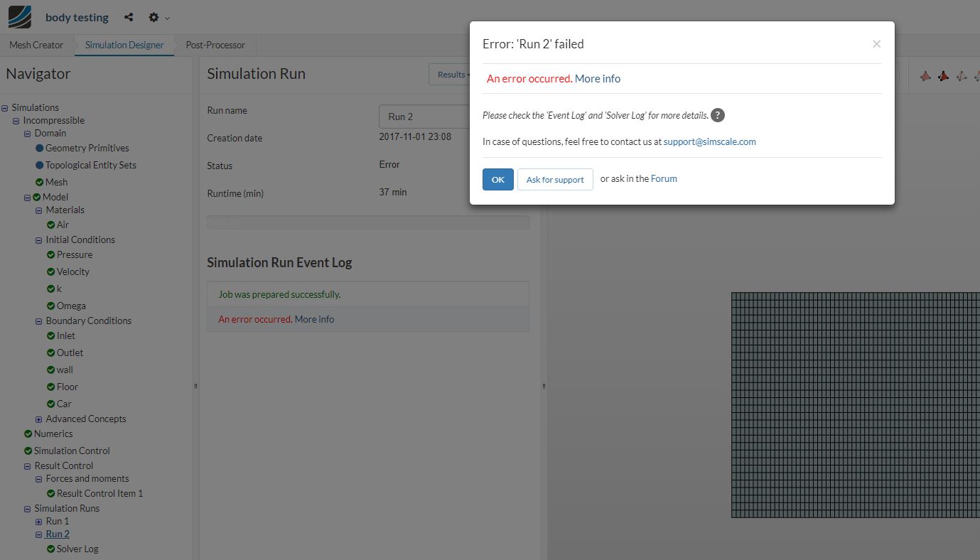The width and height of the screenshot is (980, 560).
Task: Open the project settings gear icon
Action: (x=152, y=16)
